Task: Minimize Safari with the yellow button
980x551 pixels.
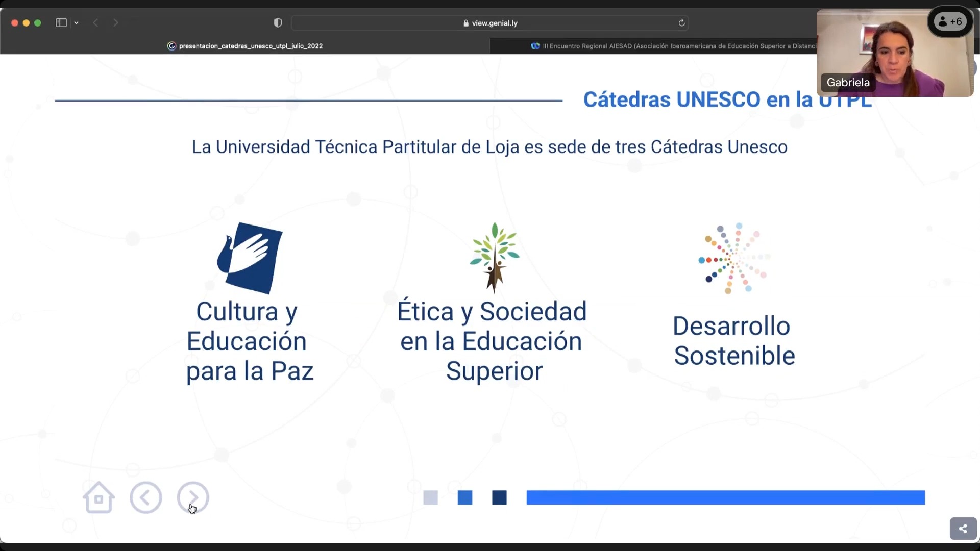Action: [26, 23]
